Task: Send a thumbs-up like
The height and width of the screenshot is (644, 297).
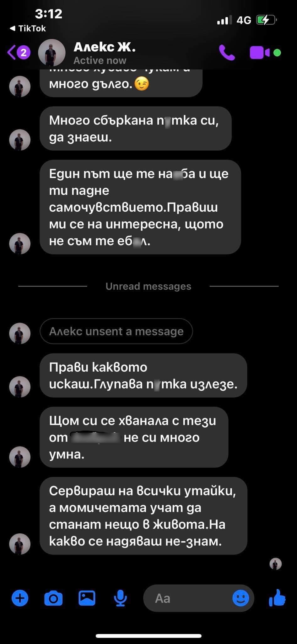Action: tap(277, 598)
